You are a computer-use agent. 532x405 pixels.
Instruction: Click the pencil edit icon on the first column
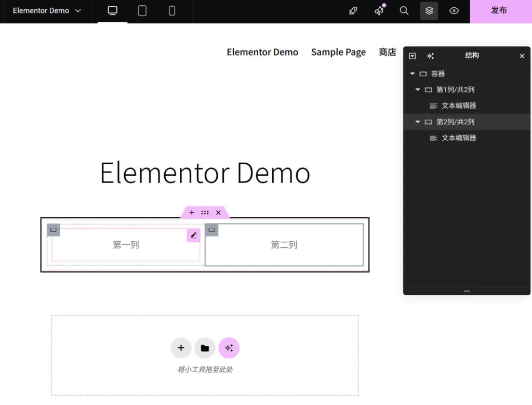tap(193, 235)
